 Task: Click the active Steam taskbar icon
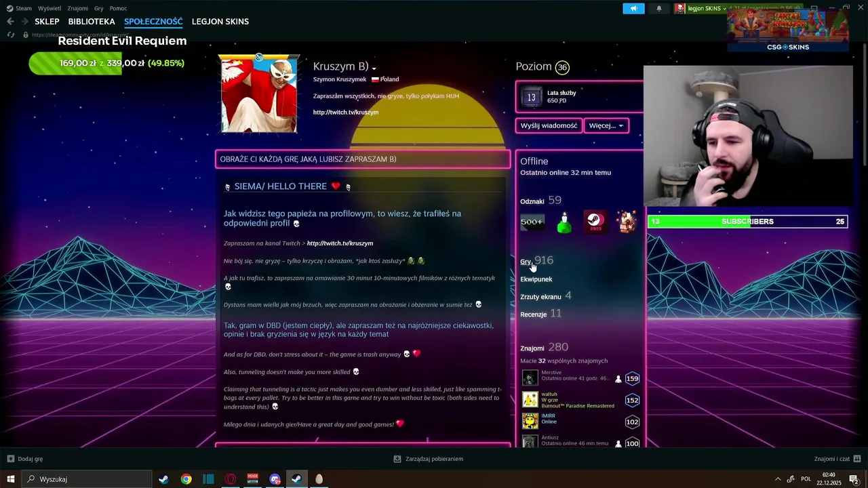pos(296,479)
